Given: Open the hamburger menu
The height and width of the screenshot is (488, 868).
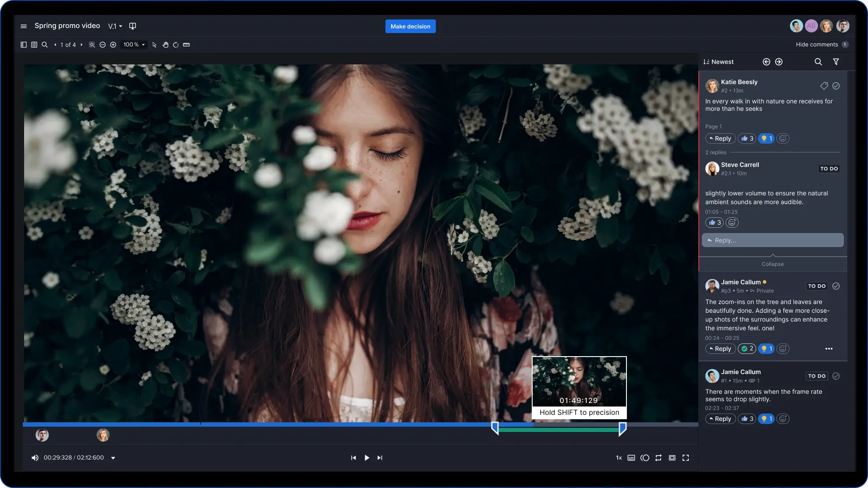Looking at the screenshot, I should 23,26.
